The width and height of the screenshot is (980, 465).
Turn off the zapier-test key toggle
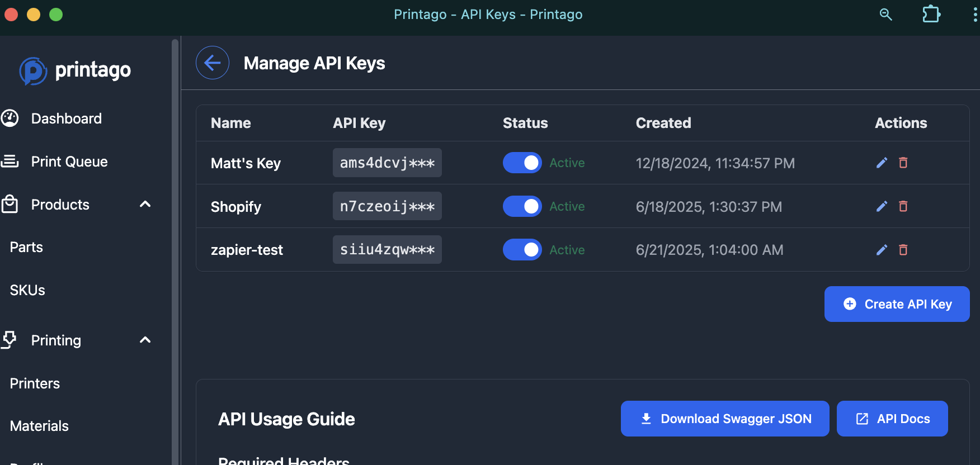pyautogui.click(x=522, y=250)
